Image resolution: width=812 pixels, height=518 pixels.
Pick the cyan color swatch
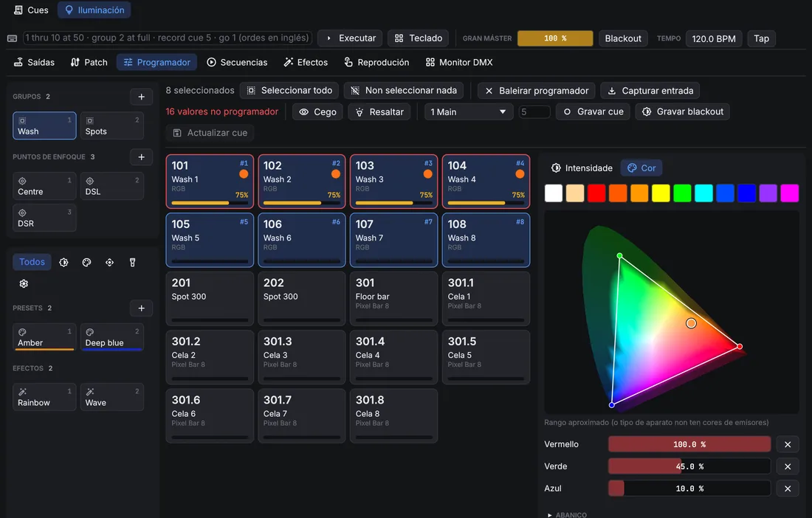pyautogui.click(x=703, y=193)
